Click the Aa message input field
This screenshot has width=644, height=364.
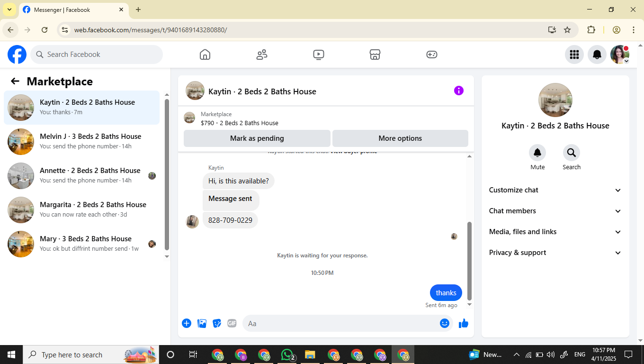coord(341,323)
